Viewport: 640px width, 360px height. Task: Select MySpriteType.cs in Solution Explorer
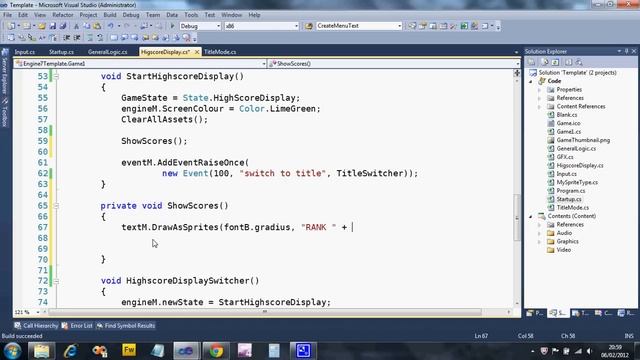point(577,182)
